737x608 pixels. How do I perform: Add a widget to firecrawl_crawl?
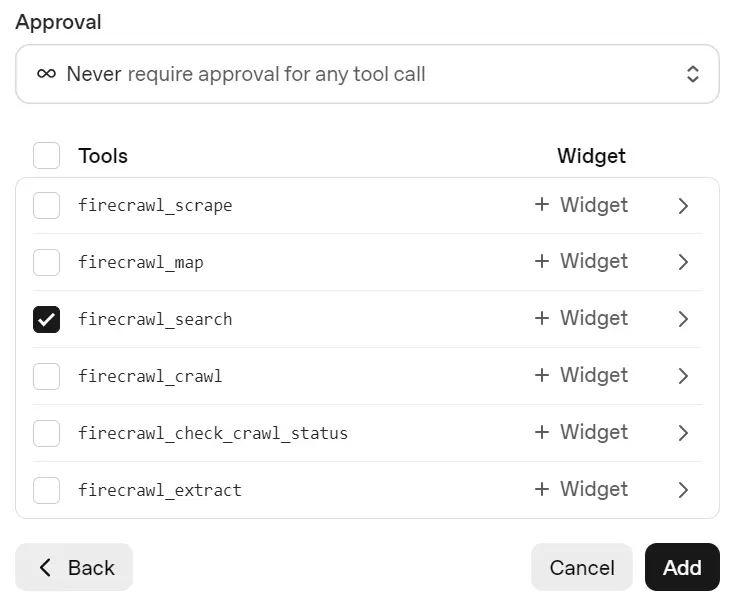coord(581,376)
